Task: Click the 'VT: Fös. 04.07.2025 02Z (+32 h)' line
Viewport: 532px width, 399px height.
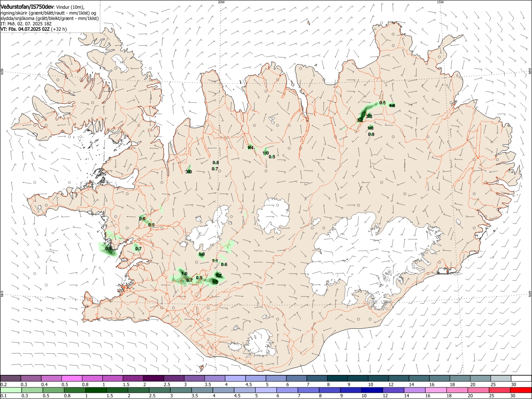Action: coord(34,29)
